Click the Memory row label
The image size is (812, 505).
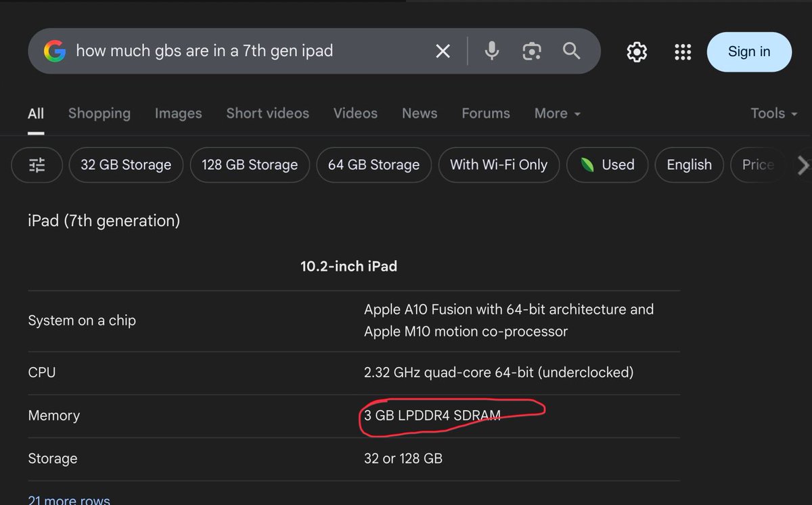(54, 416)
